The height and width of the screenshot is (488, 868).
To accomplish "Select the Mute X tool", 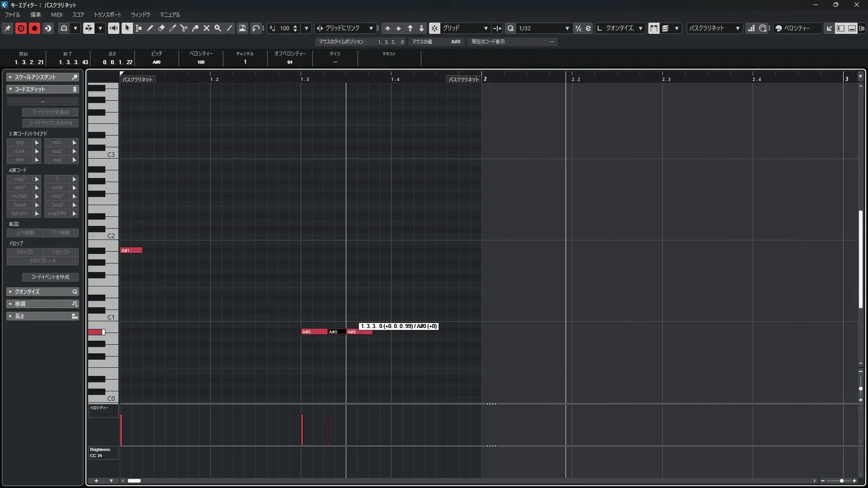I will point(207,28).
